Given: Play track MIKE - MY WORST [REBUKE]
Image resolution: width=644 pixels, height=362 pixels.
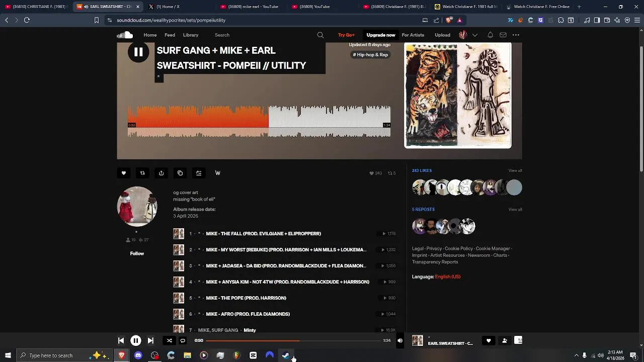Looking at the screenshot, I should [286, 250].
